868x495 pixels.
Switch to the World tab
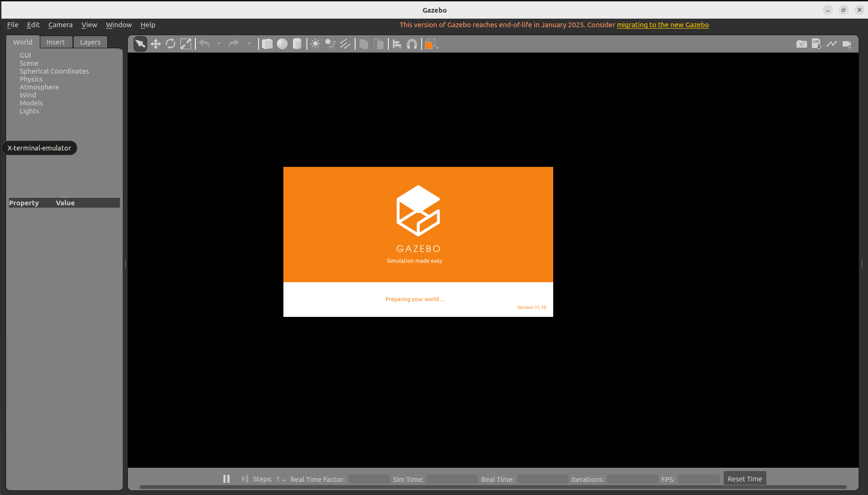[23, 42]
